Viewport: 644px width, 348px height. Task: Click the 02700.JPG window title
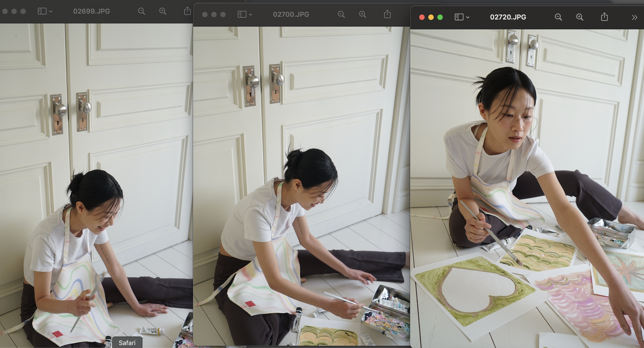click(291, 14)
